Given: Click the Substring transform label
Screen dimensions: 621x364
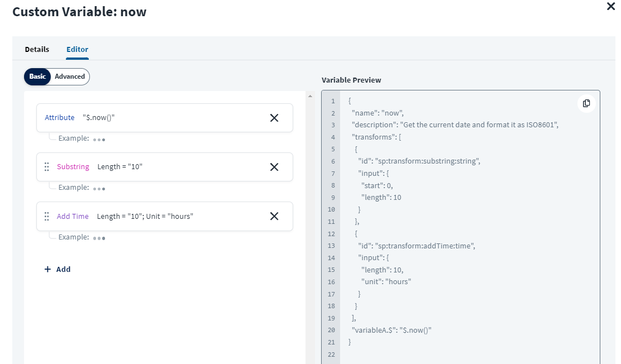Looking at the screenshot, I should 73,167.
